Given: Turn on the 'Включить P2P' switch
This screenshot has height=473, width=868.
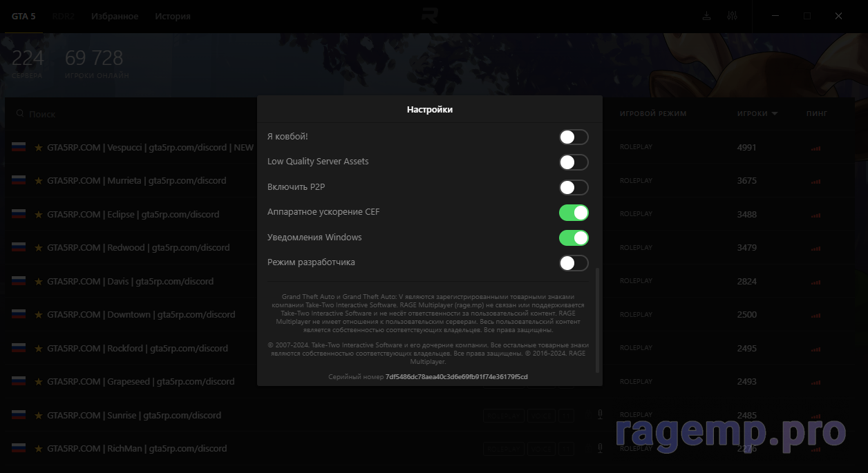Looking at the screenshot, I should tap(574, 187).
